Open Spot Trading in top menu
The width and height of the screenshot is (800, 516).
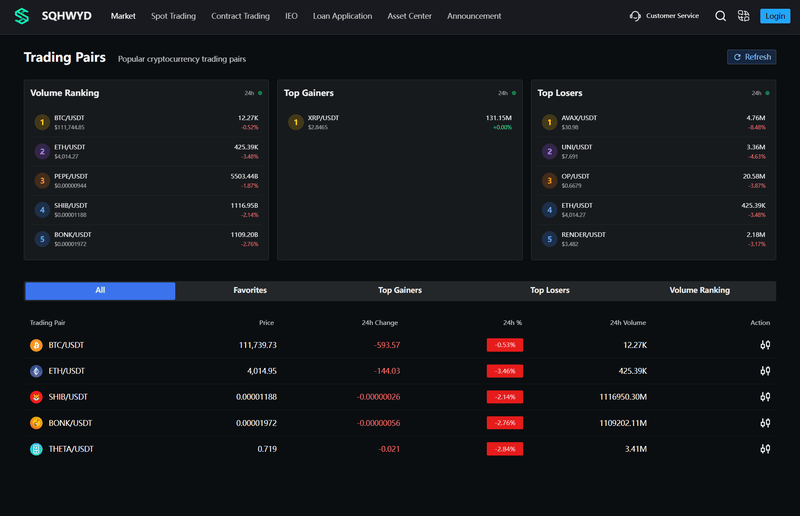[x=173, y=16]
